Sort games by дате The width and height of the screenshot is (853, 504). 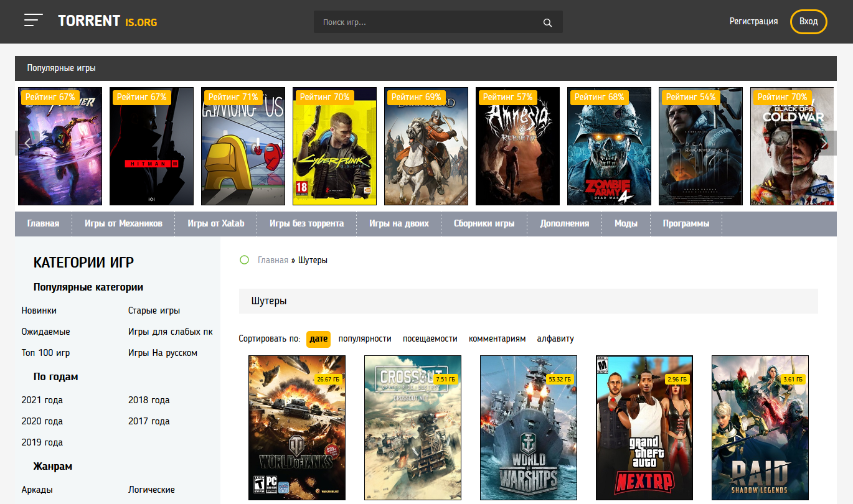318,338
